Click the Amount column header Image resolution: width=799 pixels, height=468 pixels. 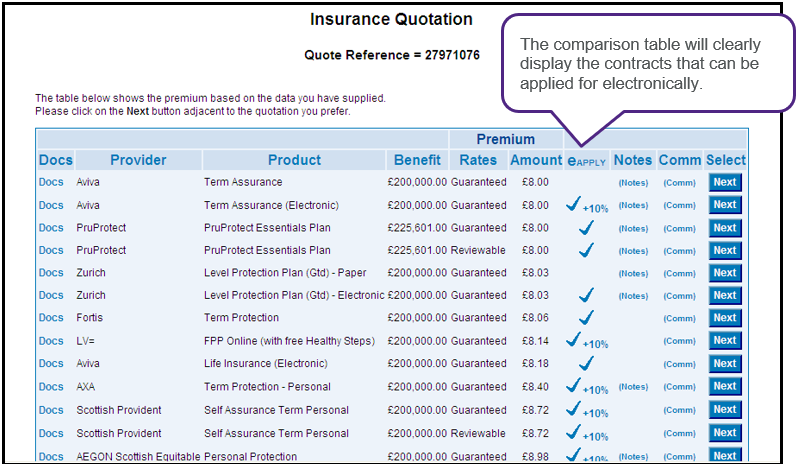tap(536, 160)
